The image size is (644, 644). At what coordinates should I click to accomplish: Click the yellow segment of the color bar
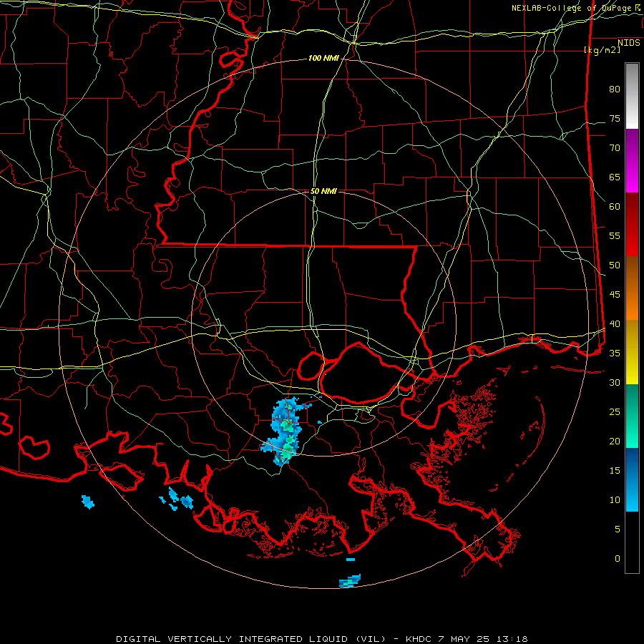point(632,352)
